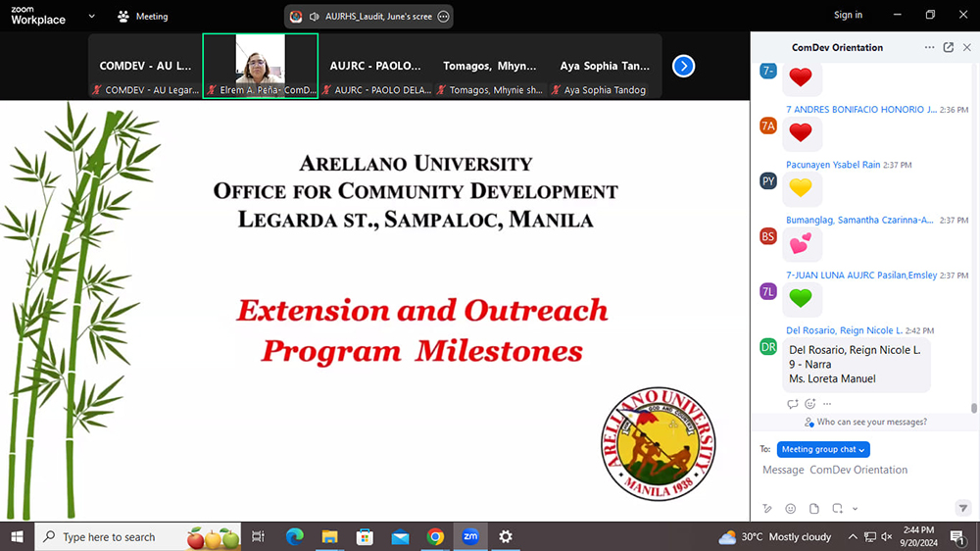Add emoji reaction to Del Rosario's message
The width and height of the screenshot is (980, 551).
click(x=810, y=404)
